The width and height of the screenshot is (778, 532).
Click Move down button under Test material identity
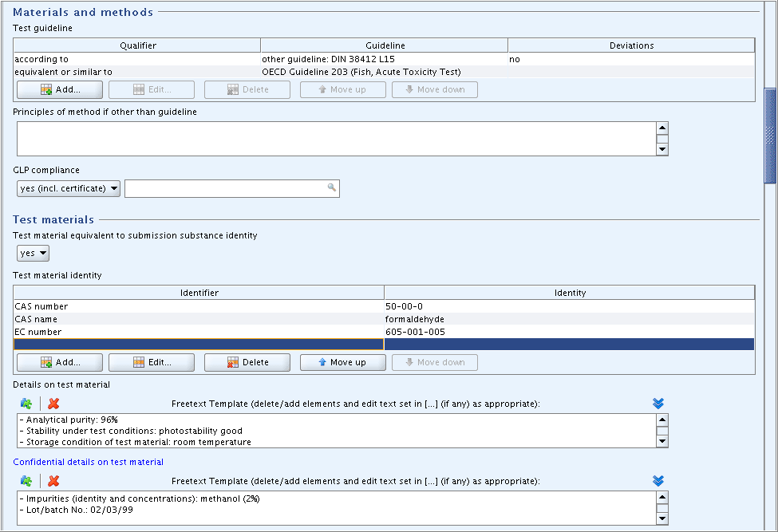point(435,362)
